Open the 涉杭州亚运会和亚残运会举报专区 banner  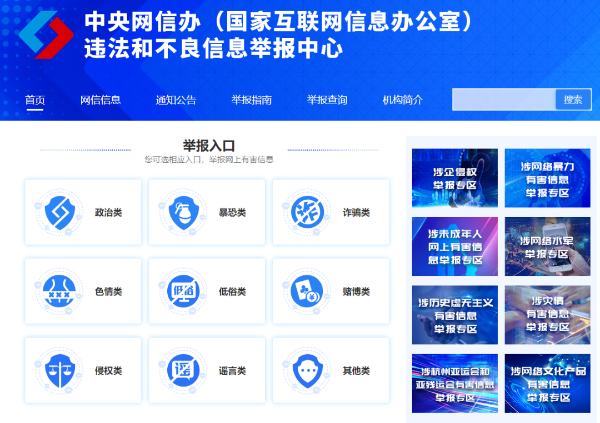(x=455, y=383)
